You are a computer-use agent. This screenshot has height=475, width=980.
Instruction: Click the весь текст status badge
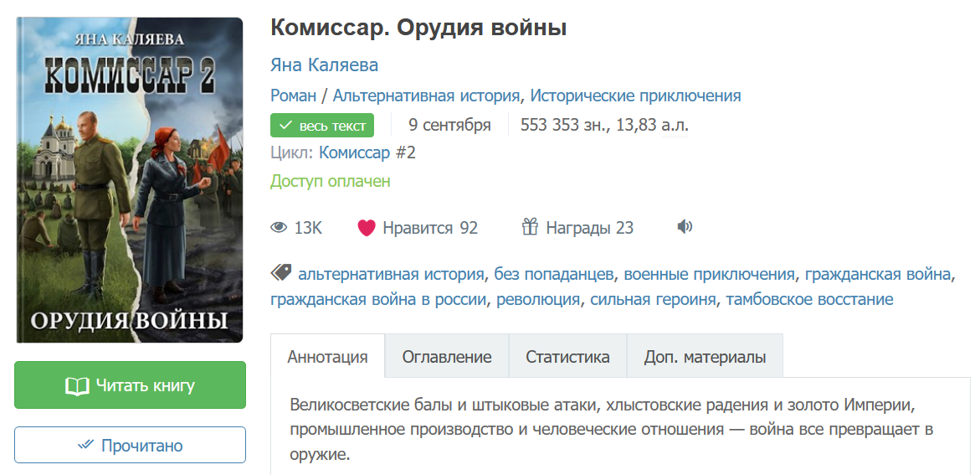[x=322, y=126]
